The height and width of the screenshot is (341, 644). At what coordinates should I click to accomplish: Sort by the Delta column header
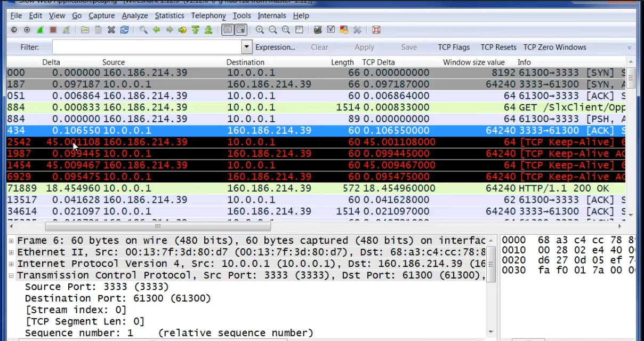coord(51,62)
